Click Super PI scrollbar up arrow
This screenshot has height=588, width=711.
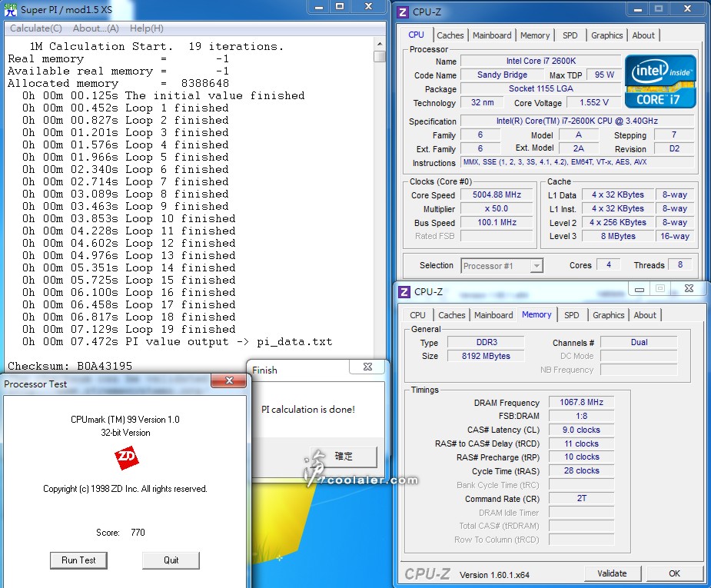[380, 44]
